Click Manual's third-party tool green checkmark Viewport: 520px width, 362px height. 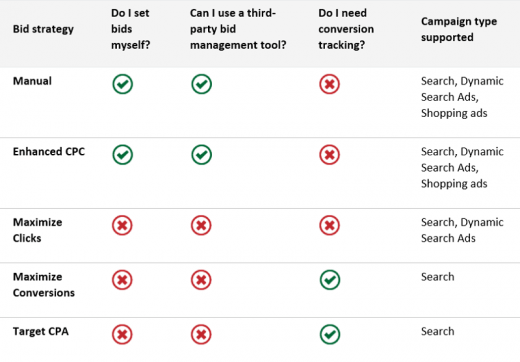202,84
